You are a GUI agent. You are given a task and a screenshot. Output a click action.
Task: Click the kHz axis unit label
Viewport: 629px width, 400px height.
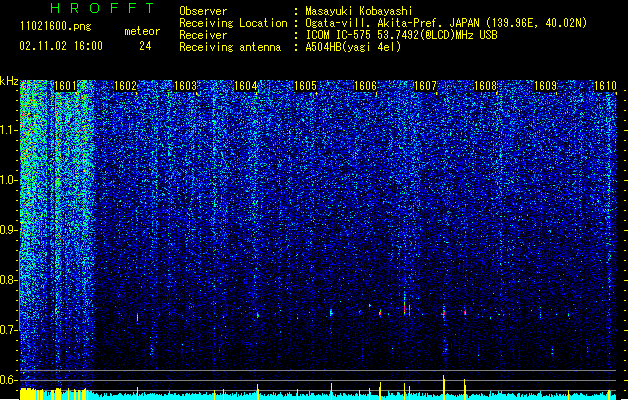9,81
